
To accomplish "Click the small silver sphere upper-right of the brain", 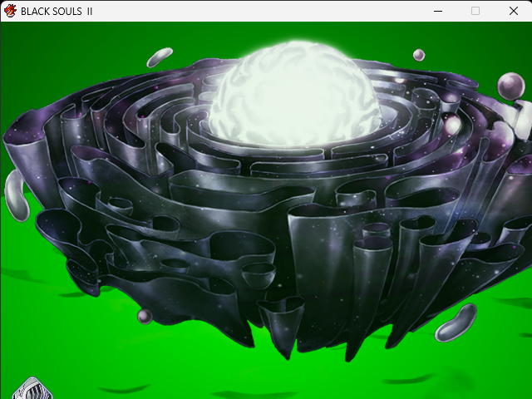I will [419, 55].
